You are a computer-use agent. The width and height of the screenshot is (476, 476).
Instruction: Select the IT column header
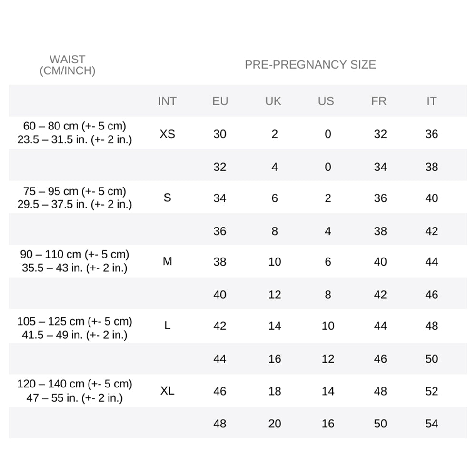click(x=431, y=101)
